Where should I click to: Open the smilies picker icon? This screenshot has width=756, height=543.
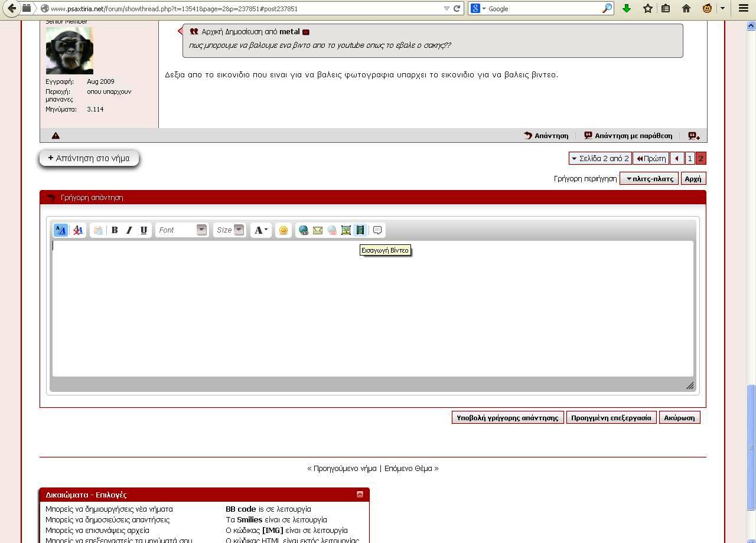tap(283, 230)
